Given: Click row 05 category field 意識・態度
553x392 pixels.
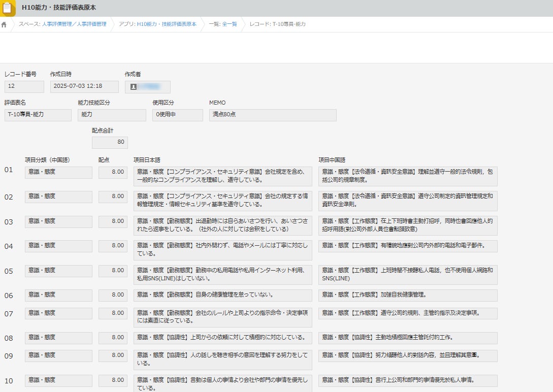Looking at the screenshot, I should point(58,271).
